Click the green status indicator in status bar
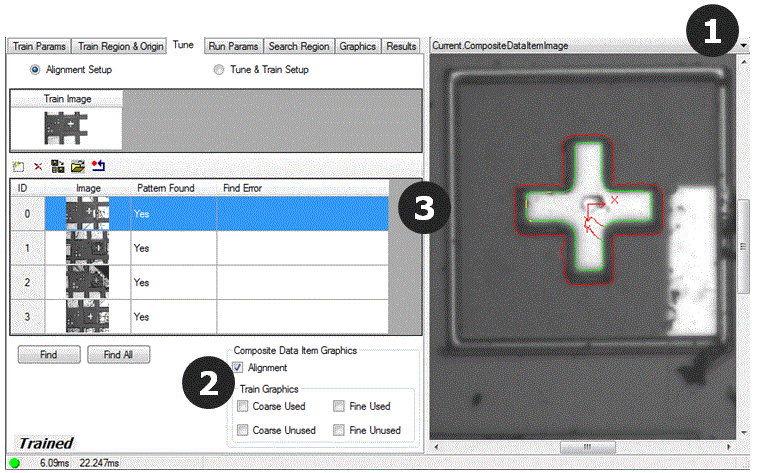This screenshot has width=760, height=473. click(x=14, y=464)
